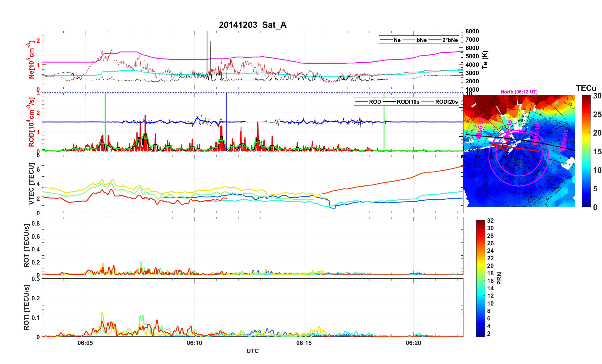Click the UTC x-axis label
The image size is (602, 364).
252,351
